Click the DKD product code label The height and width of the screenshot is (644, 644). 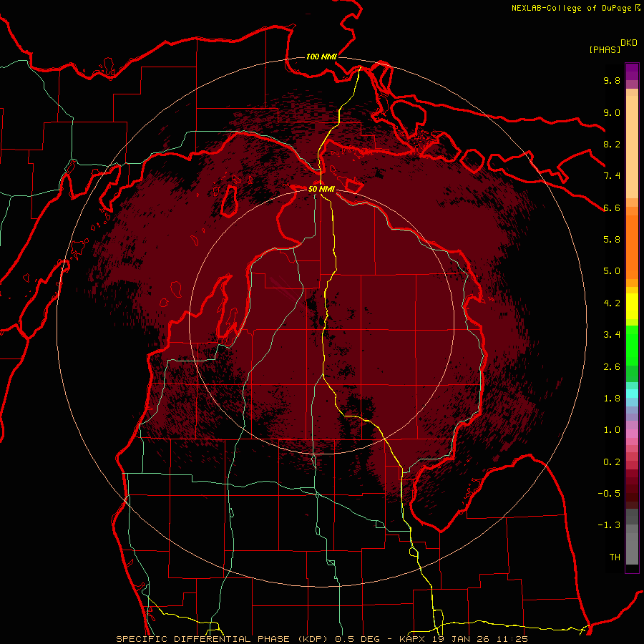tap(629, 43)
